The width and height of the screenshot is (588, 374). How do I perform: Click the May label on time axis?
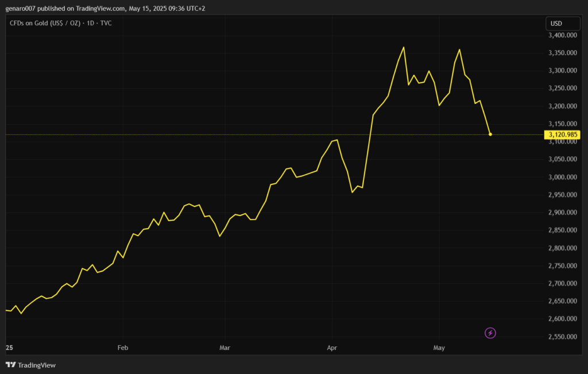click(x=439, y=348)
